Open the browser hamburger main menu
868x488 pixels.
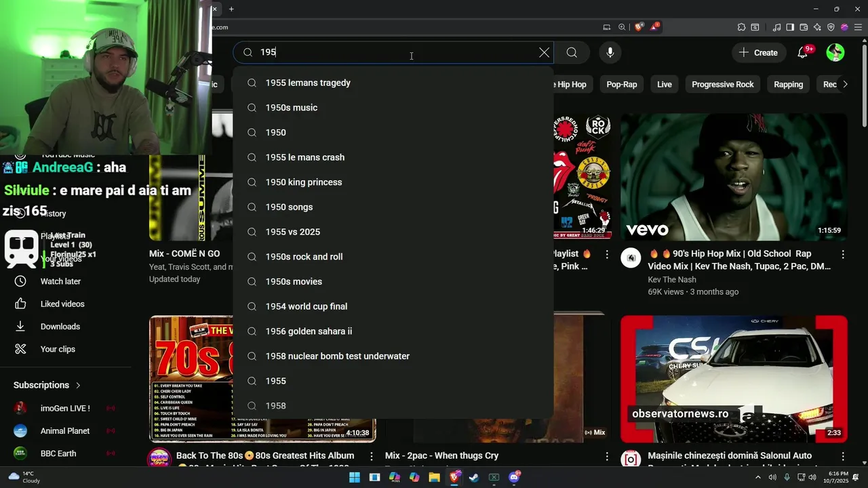(x=857, y=27)
